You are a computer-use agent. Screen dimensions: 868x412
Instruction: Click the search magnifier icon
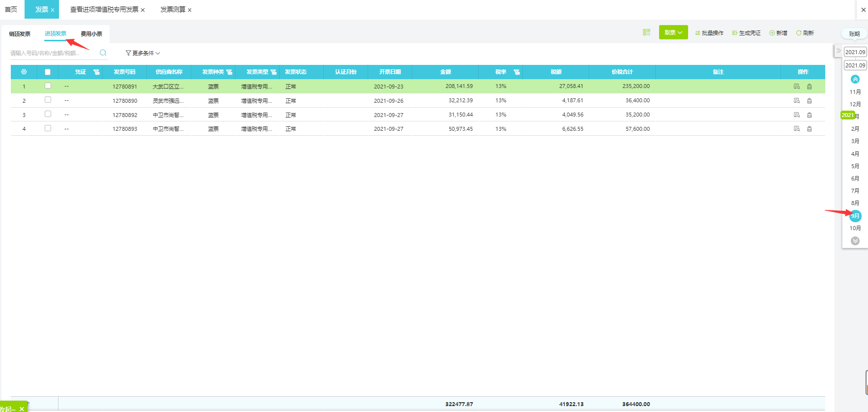click(103, 53)
